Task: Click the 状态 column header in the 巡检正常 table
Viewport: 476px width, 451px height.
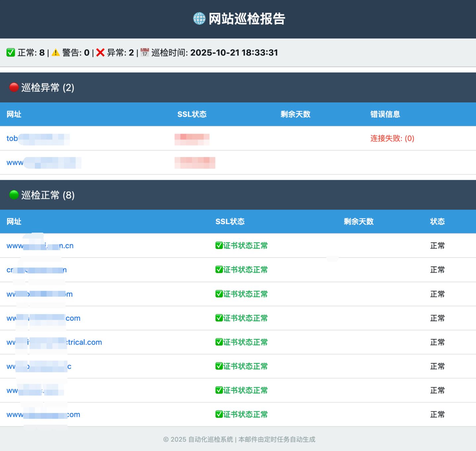Action: (x=437, y=222)
